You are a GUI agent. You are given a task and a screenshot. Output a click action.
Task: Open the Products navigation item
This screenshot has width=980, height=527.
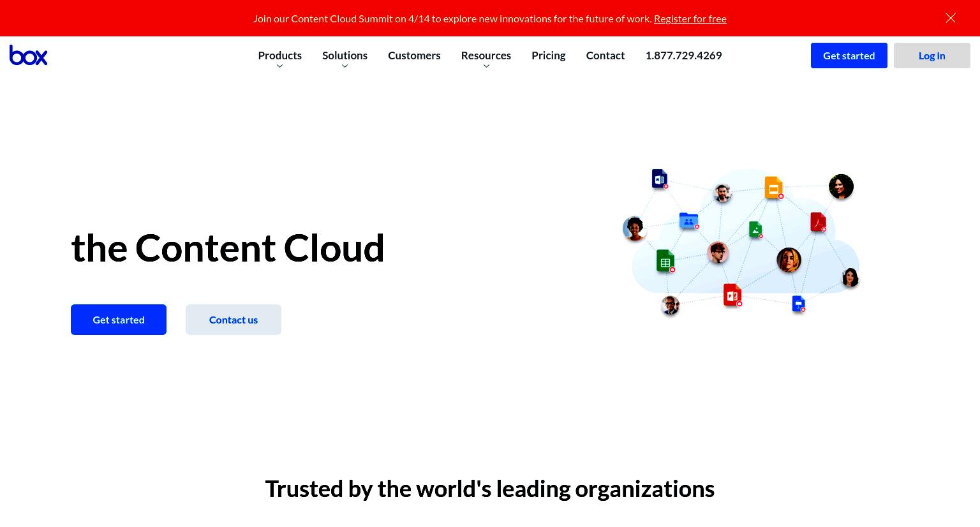[x=279, y=56]
